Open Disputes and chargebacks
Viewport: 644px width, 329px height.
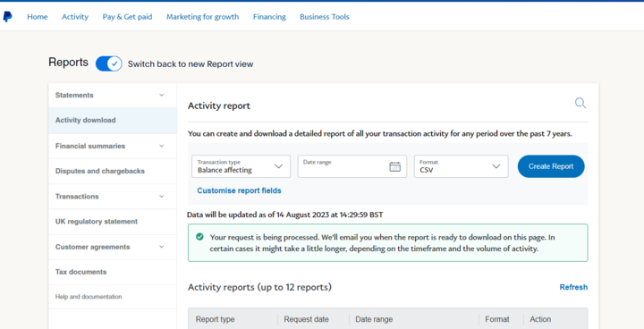coord(113,171)
